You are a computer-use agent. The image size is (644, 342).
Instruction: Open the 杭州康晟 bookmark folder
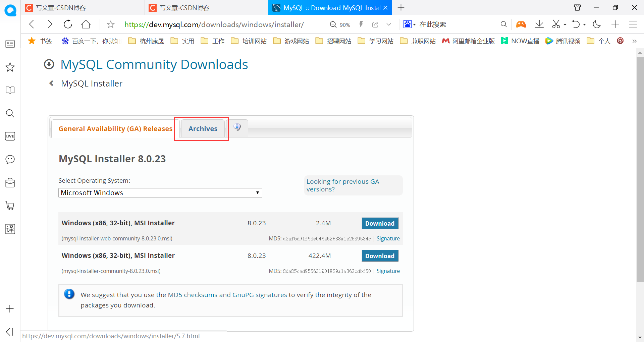(x=146, y=41)
